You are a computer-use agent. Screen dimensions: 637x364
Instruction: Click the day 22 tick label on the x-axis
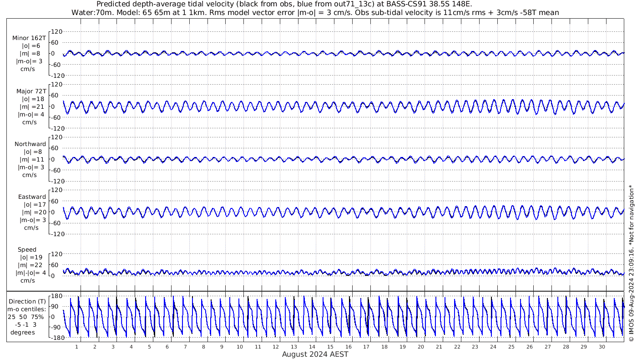(457, 347)
